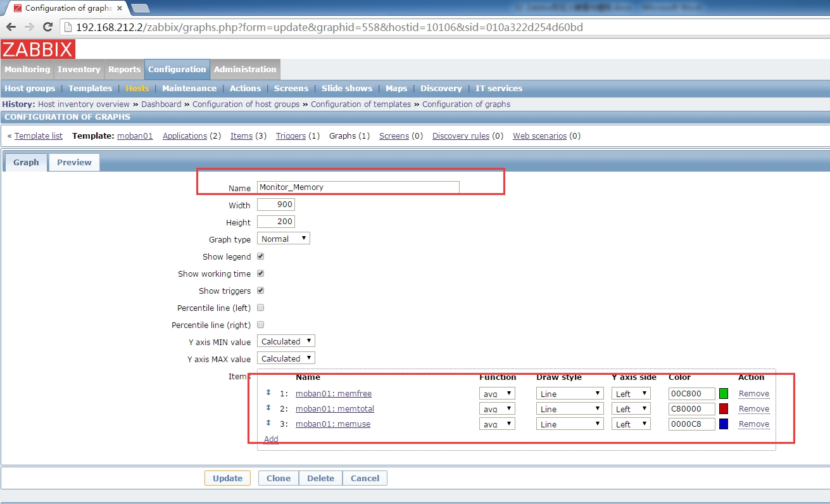This screenshot has height=504, width=830.
Task: Click the Update button
Action: pos(227,478)
